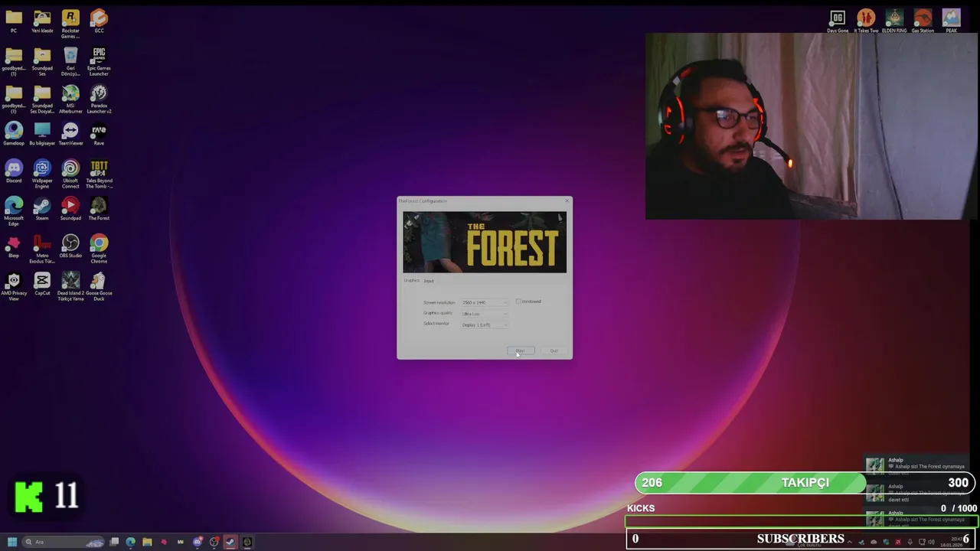Select the Wallpaper Engine desktop icon

(42, 174)
